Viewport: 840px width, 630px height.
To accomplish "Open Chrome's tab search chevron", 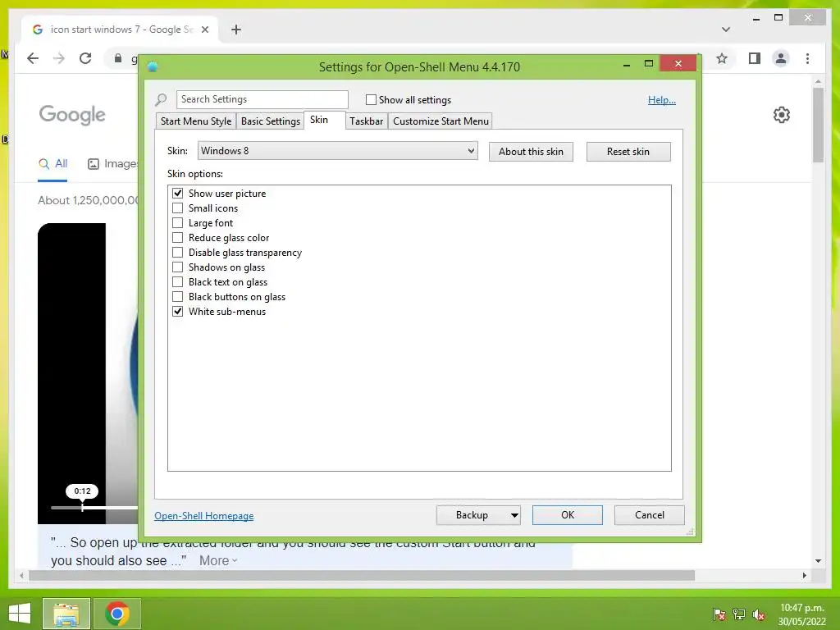I will 726,30.
